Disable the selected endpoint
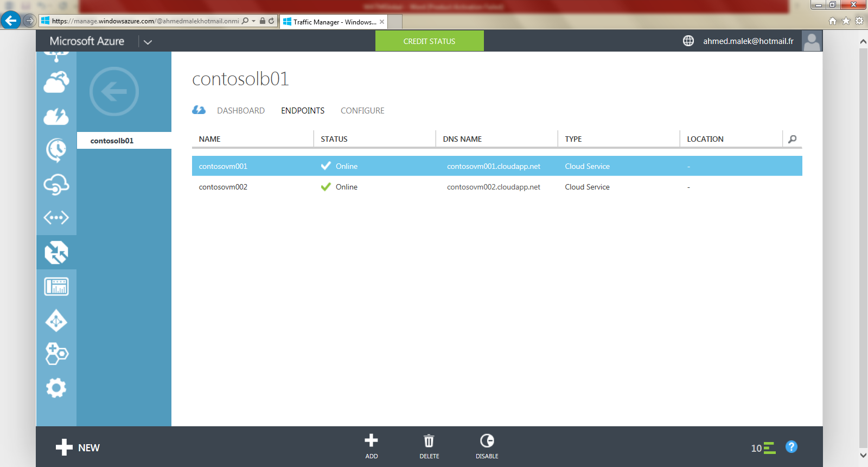Screen dimensions: 868x467 click(x=487, y=446)
